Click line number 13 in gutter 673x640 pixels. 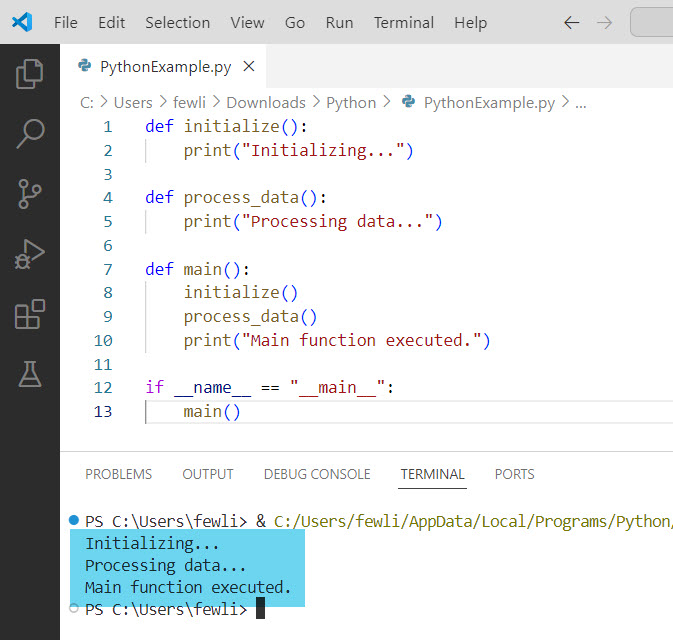103,412
